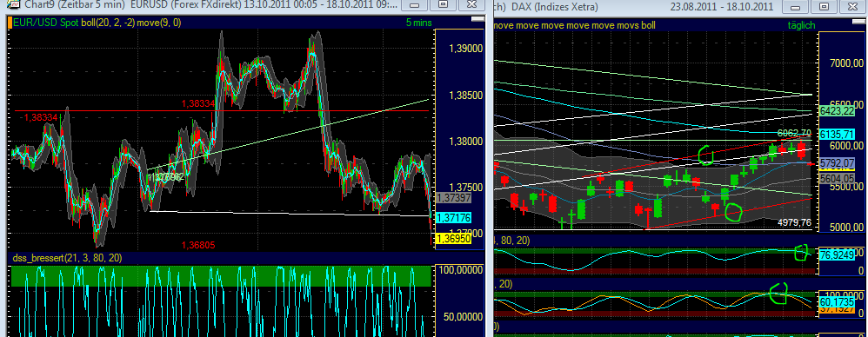Click the cyan 1,37176 price tag

click(454, 218)
